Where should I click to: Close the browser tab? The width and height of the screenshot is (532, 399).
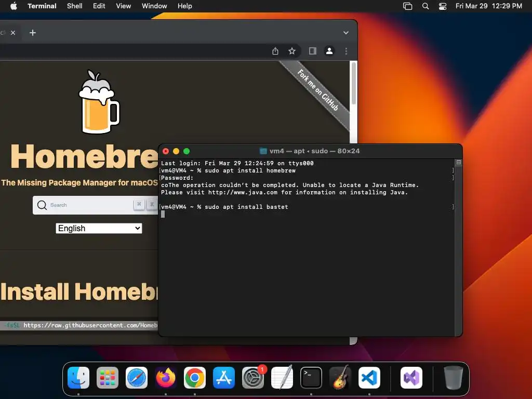[x=13, y=33]
